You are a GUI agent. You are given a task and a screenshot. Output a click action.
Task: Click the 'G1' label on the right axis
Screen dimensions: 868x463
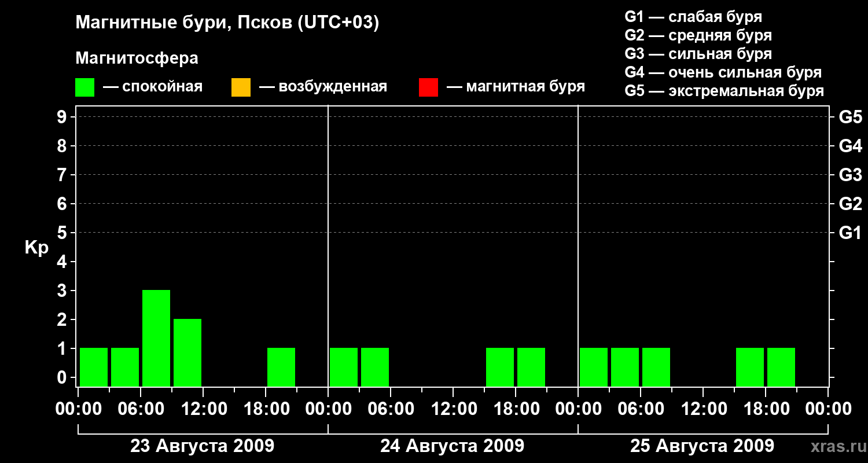coord(851,233)
